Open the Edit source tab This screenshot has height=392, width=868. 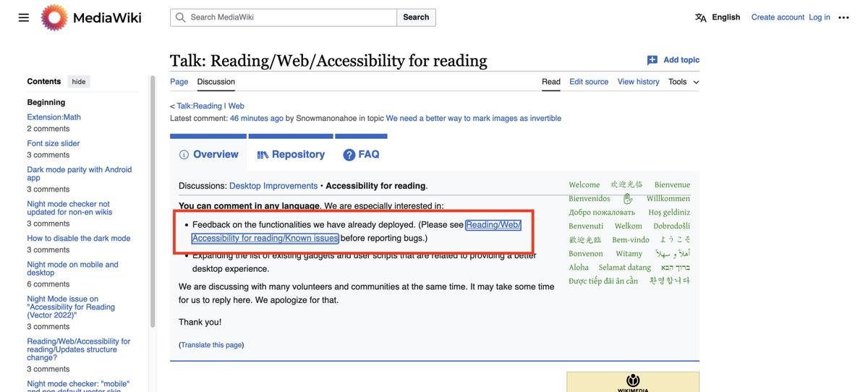pyautogui.click(x=589, y=82)
